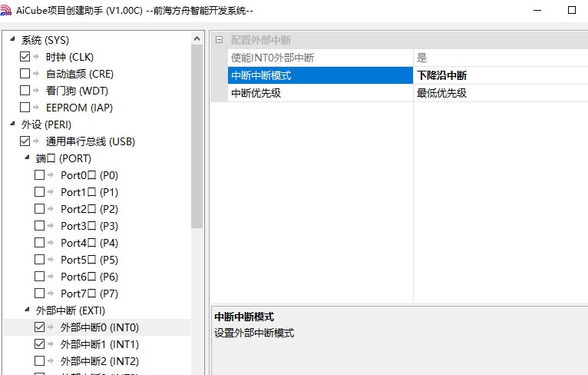This screenshot has height=375, width=588.
Task: Click the tree panel scrollbar thumb
Action: pos(197,137)
